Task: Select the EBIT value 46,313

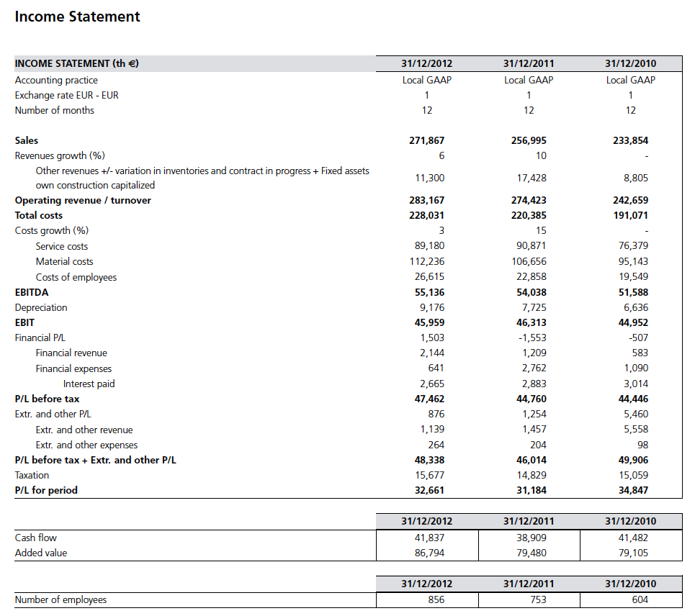Action: click(x=532, y=323)
